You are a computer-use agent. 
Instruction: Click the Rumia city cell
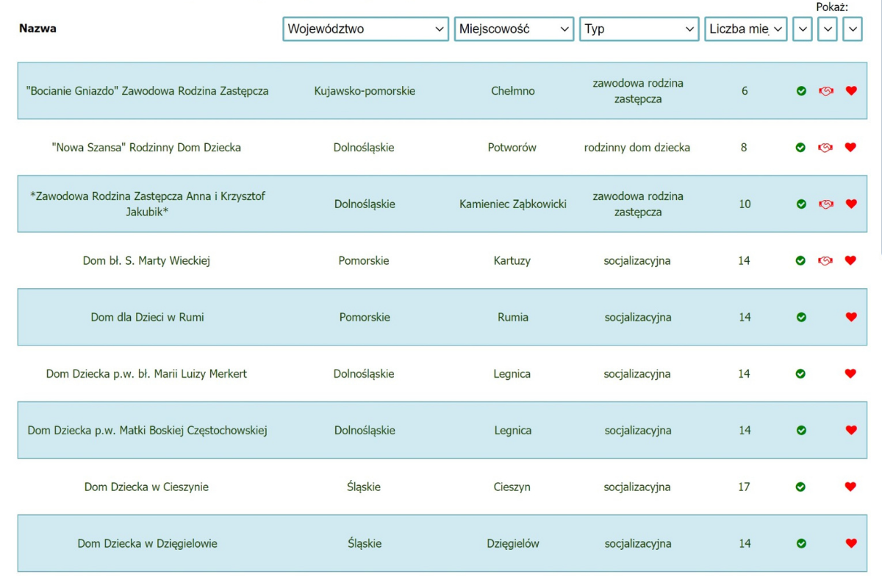point(513,317)
